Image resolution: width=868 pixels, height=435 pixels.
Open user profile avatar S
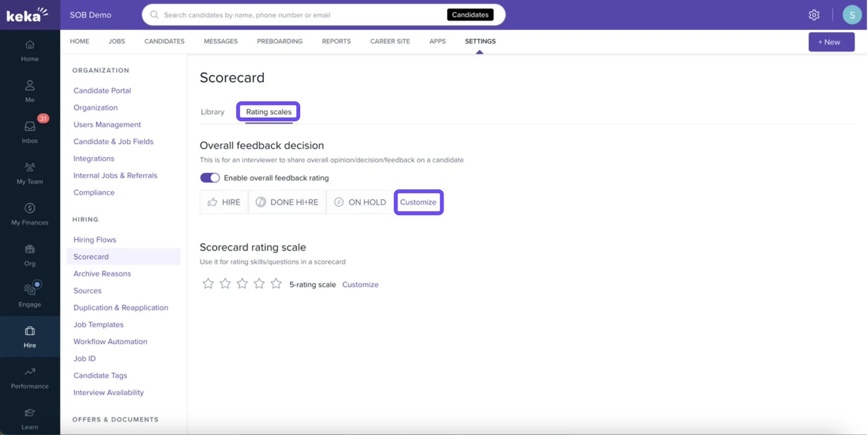click(852, 15)
